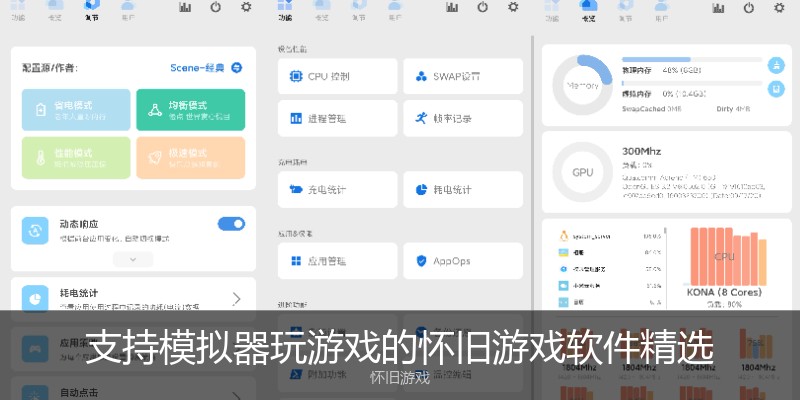Select the orange 极速模式 card
Image resolution: width=800 pixels, height=400 pixels.
[x=190, y=158]
